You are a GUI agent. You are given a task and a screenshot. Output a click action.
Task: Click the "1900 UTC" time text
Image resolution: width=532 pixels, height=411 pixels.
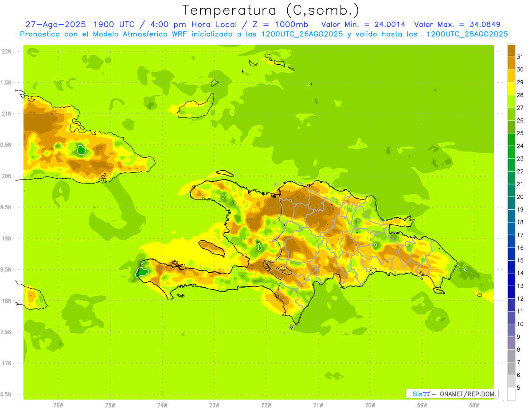click(114, 24)
